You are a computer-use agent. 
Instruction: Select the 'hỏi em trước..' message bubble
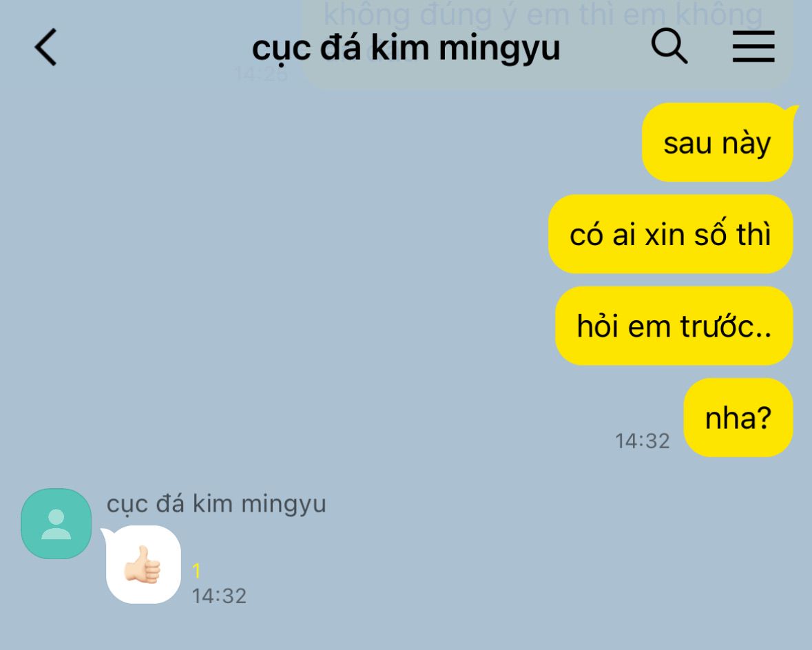coord(674,326)
